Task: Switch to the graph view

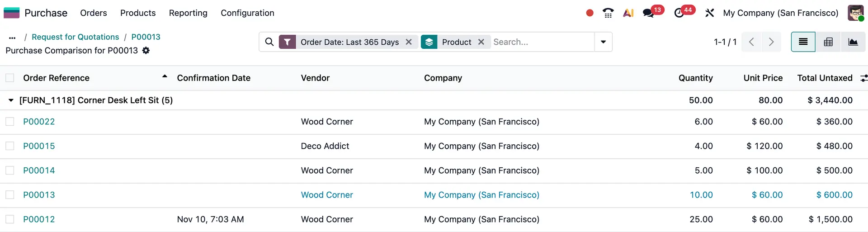Action: 853,42
